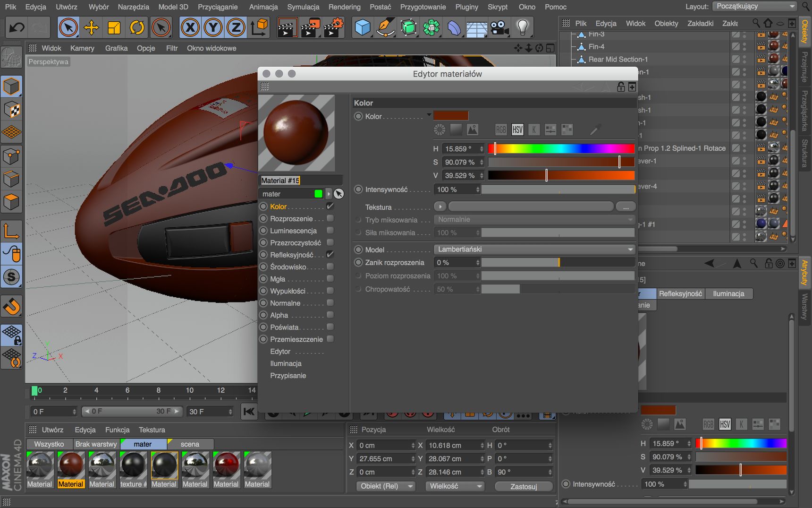Open the Okno menu in menu bar
This screenshot has width=812, height=508.
(527, 7)
